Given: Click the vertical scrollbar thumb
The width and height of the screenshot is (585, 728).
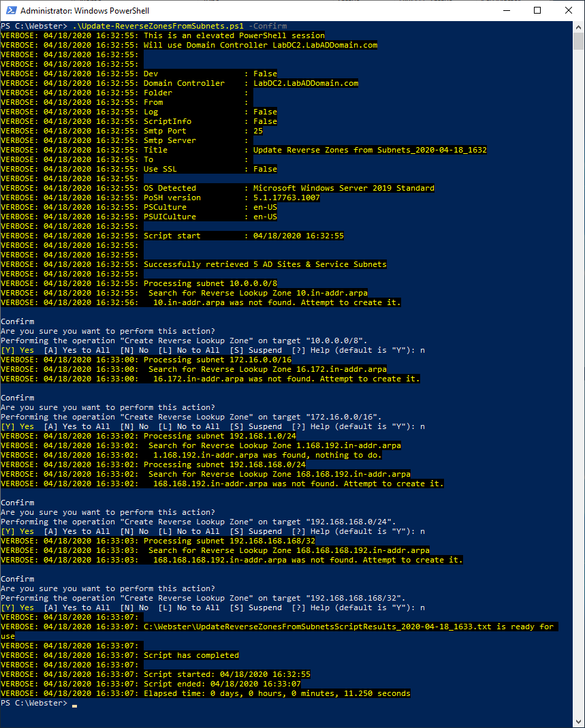Looking at the screenshot, I should [579, 42].
